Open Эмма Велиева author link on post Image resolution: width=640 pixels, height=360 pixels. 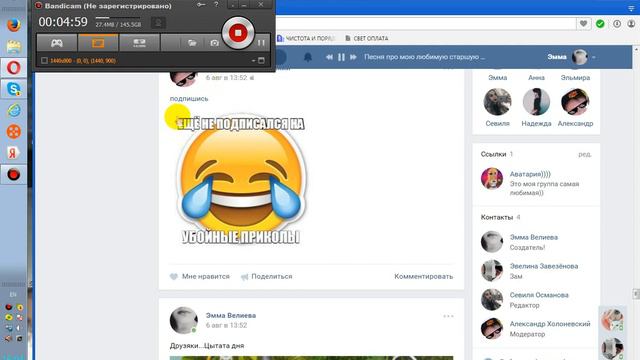click(x=231, y=316)
